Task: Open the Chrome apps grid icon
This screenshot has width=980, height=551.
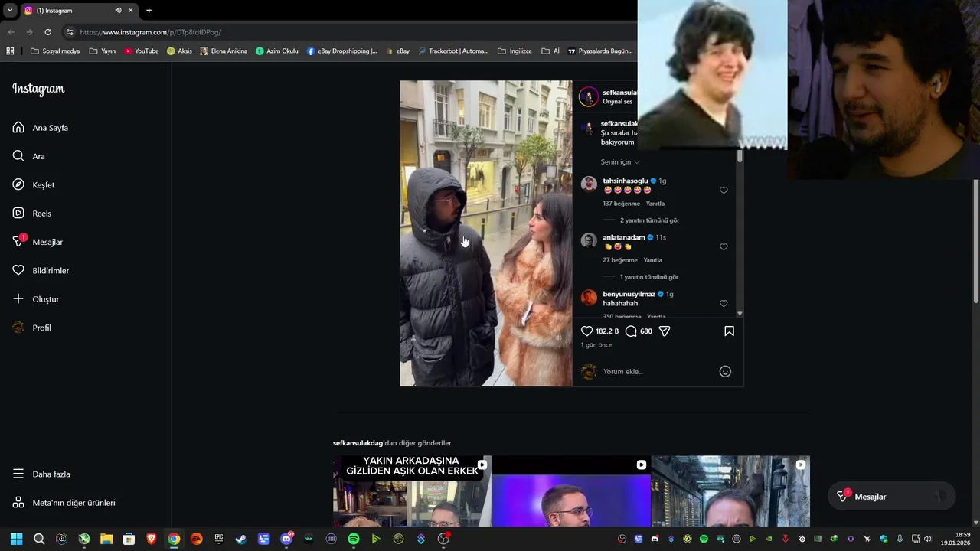Action: coord(10,51)
